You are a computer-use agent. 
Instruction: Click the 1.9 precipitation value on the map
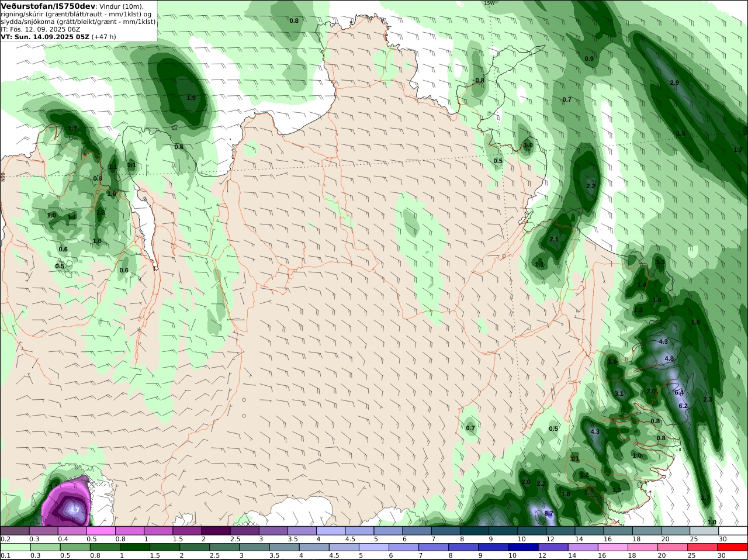[x=191, y=98]
